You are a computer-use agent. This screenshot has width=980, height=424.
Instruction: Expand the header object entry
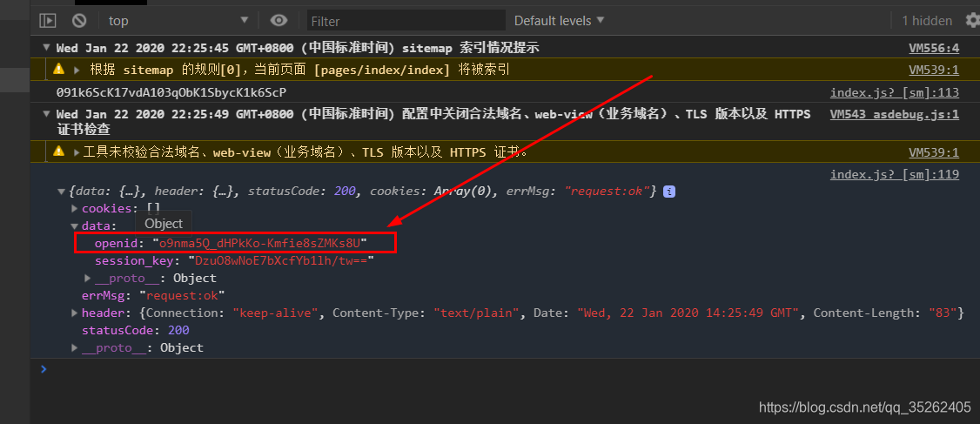(x=74, y=313)
